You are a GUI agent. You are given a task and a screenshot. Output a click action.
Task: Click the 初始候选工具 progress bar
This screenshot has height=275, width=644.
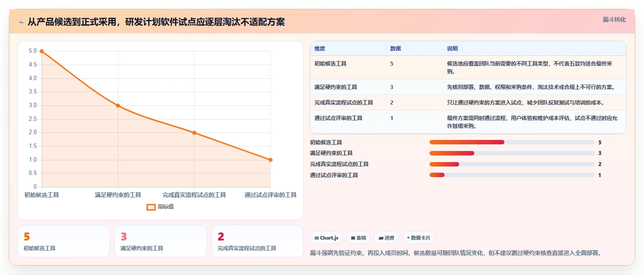click(512, 142)
